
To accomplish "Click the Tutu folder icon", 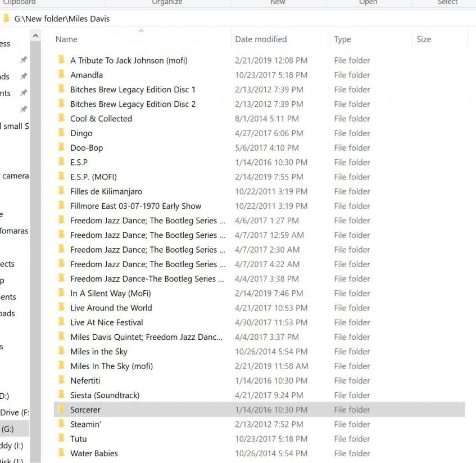I will [61, 439].
